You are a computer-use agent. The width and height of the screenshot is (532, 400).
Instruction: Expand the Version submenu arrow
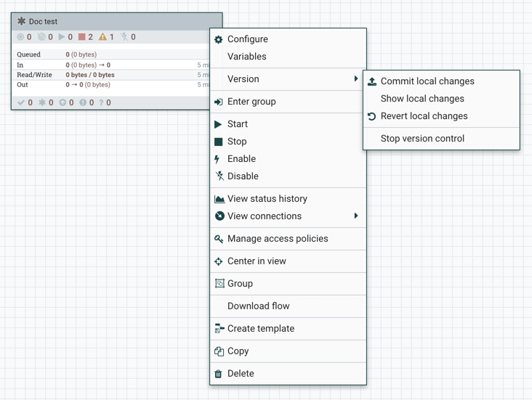coord(356,79)
